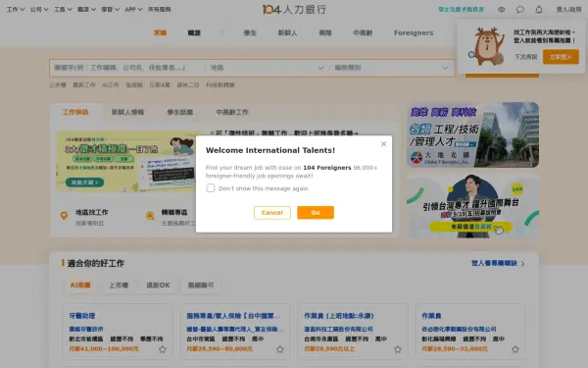Open the notifications bell icon
This screenshot has width=588, height=368.
(538, 10)
